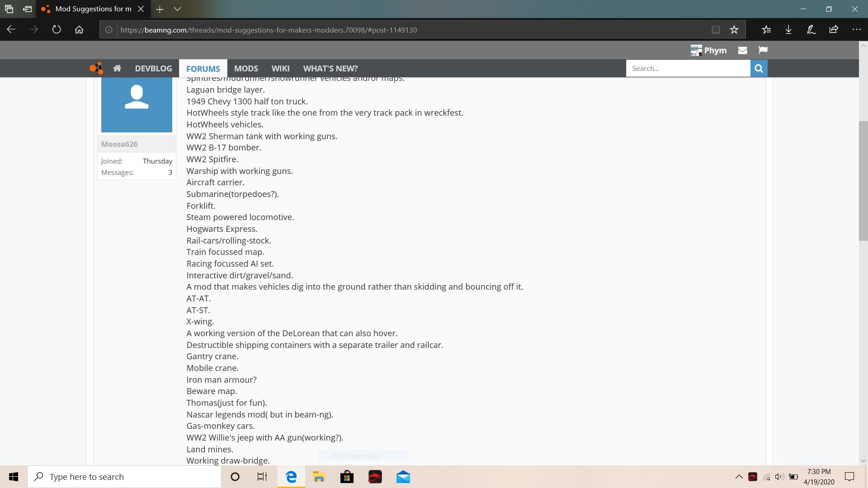868x488 pixels.
Task: Click the taskbar Type here to search box
Action: 124,477
